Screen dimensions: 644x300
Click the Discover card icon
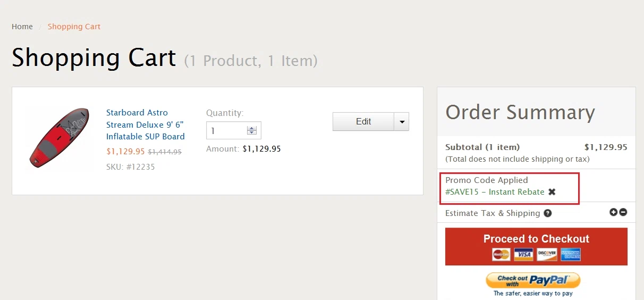coord(547,254)
